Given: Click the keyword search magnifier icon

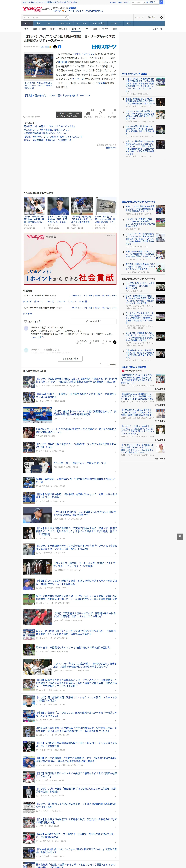Looking at the screenshot, I should coord(66,17).
